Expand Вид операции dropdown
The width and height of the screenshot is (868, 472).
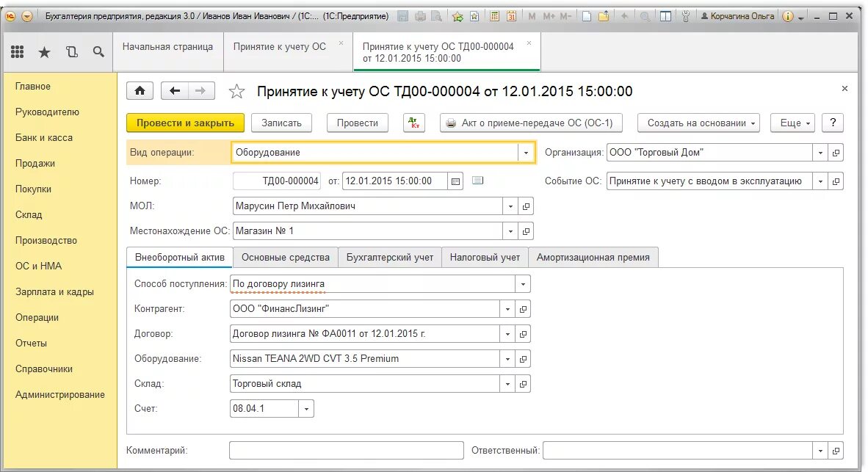click(x=526, y=153)
